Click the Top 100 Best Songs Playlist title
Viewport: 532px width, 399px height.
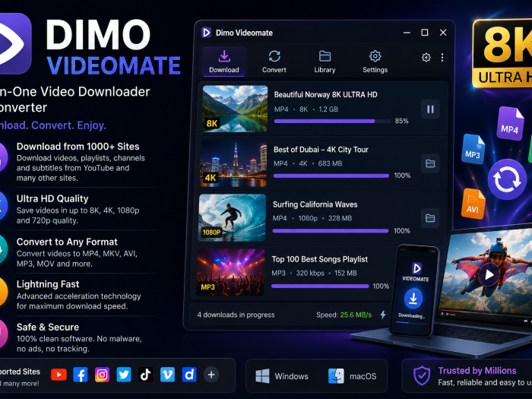[x=320, y=259]
